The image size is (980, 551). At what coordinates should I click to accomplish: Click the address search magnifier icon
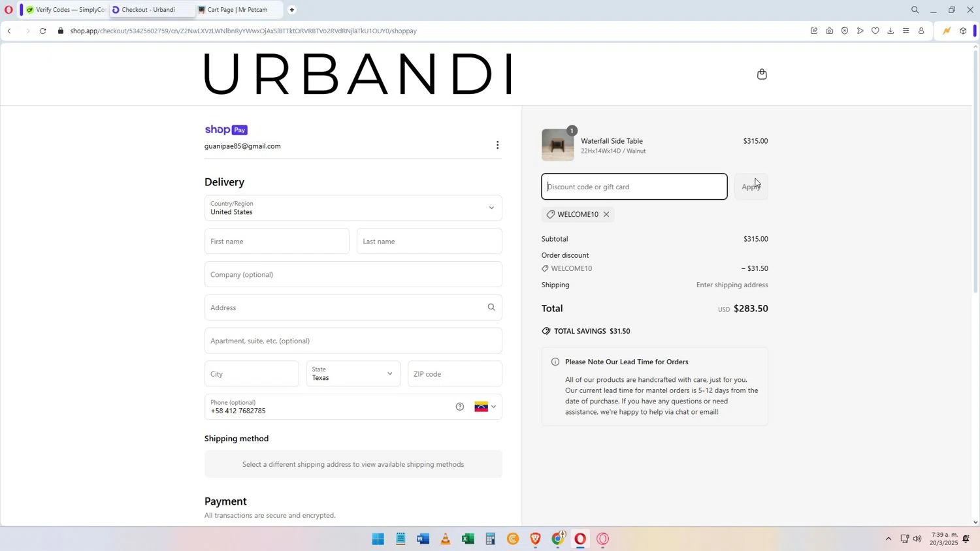click(x=491, y=307)
